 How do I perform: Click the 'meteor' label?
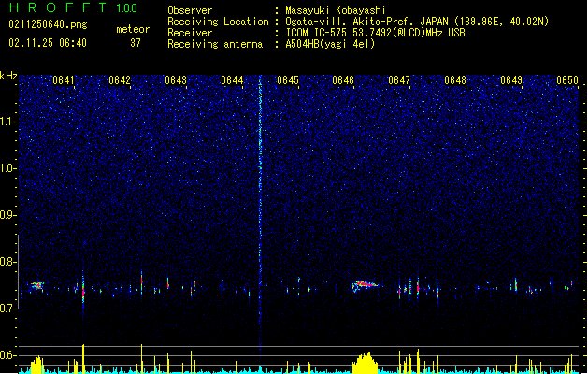coord(133,29)
